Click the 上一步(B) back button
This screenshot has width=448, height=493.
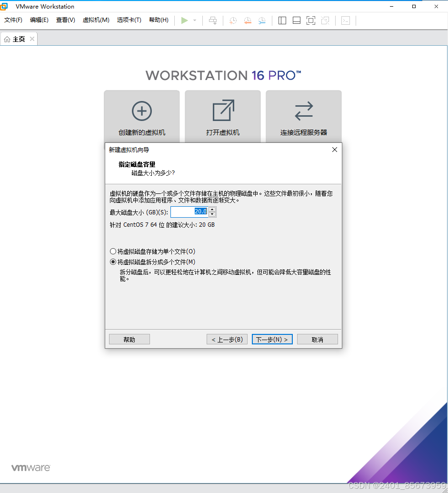pyautogui.click(x=227, y=339)
